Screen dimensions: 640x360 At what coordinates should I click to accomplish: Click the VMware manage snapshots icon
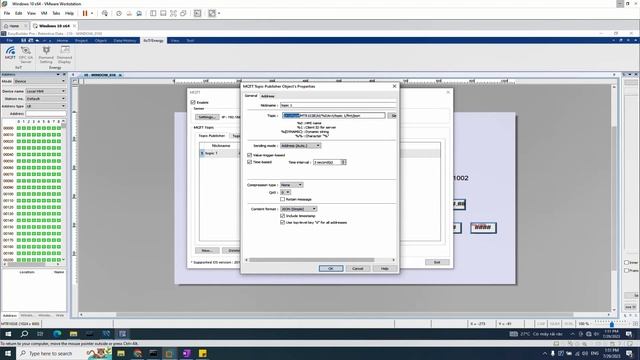point(139,13)
